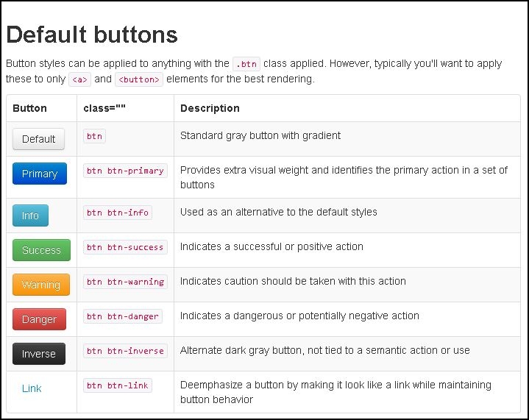This screenshot has height=420, width=529.
Task: Select the 'btn btn-success' code snippet
Action: coord(125,247)
